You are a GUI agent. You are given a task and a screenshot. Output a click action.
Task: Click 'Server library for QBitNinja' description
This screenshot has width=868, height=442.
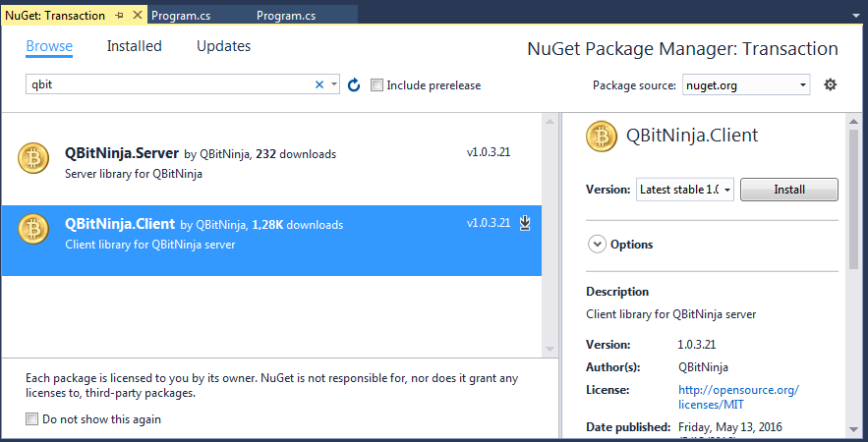coord(134,174)
